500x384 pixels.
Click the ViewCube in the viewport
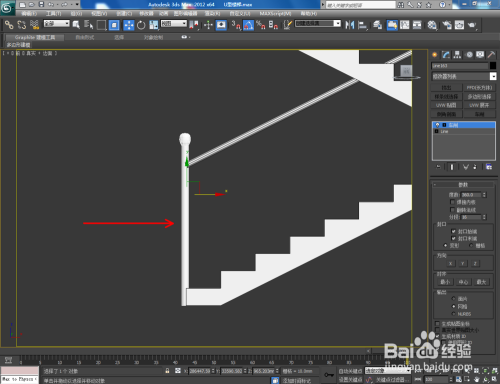click(x=406, y=72)
